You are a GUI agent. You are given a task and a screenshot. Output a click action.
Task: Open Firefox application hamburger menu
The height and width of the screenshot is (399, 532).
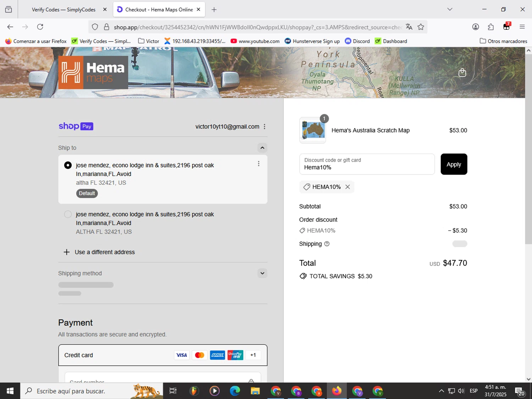522,27
